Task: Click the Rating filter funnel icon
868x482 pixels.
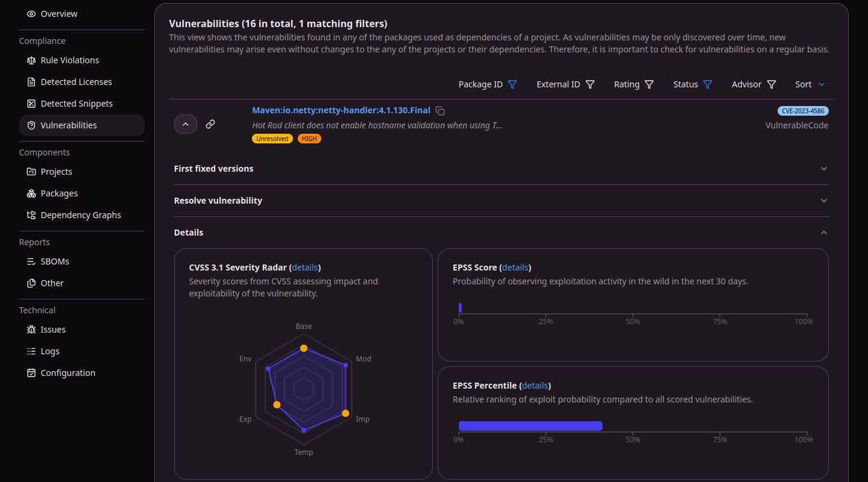Action: (x=649, y=84)
